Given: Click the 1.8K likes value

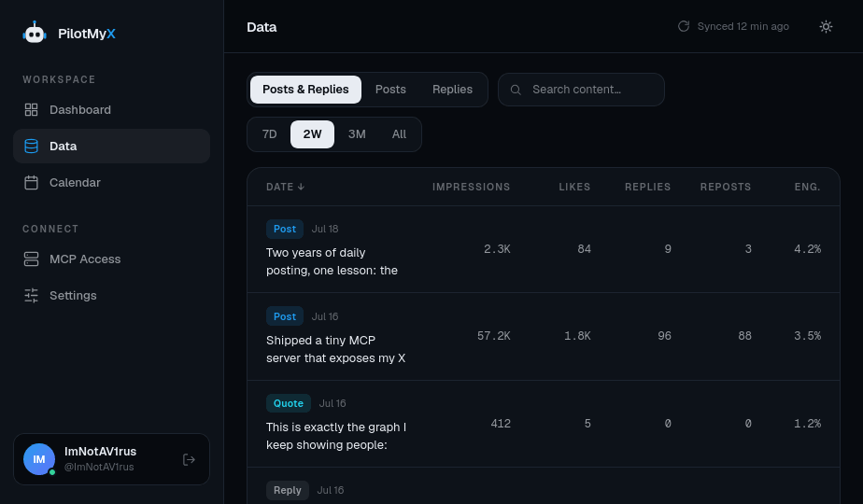Looking at the screenshot, I should 577,336.
